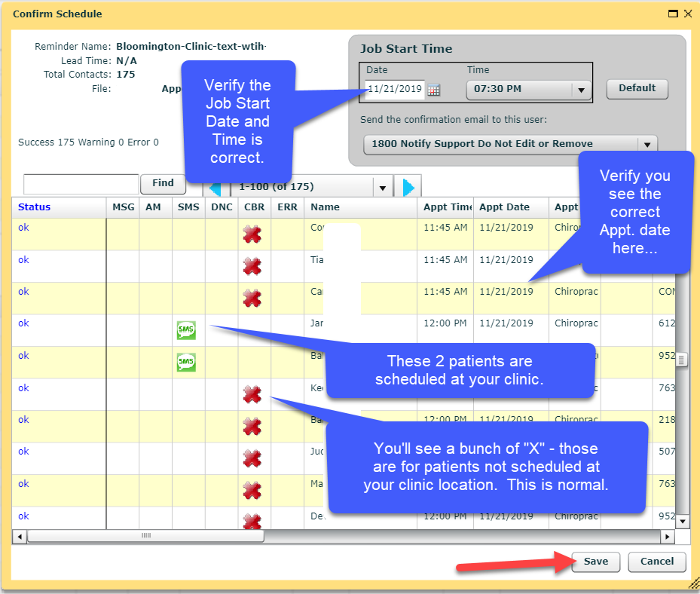This screenshot has height=594, width=700.
Task: Click the green SMS icon in fourth row
Action: (185, 330)
